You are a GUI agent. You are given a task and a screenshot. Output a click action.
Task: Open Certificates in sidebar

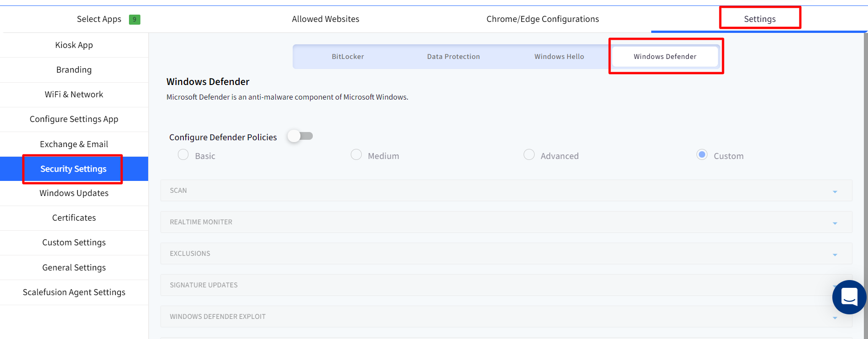pyautogui.click(x=74, y=218)
